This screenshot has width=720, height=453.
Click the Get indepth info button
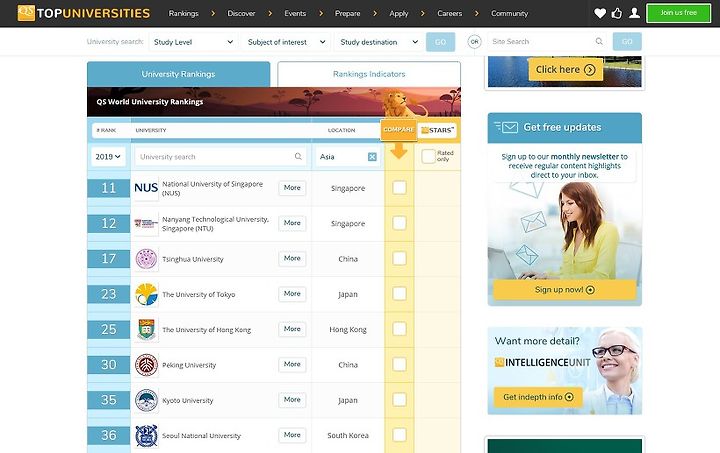(x=538, y=397)
